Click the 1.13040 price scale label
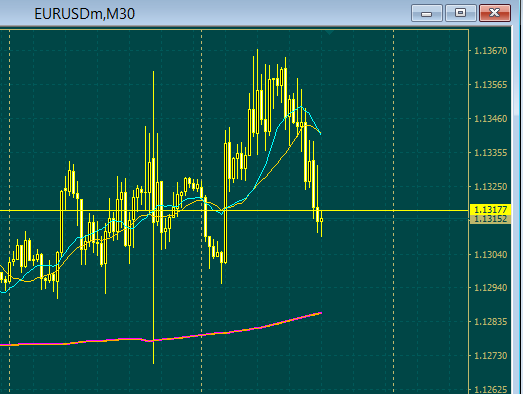 [x=490, y=255]
